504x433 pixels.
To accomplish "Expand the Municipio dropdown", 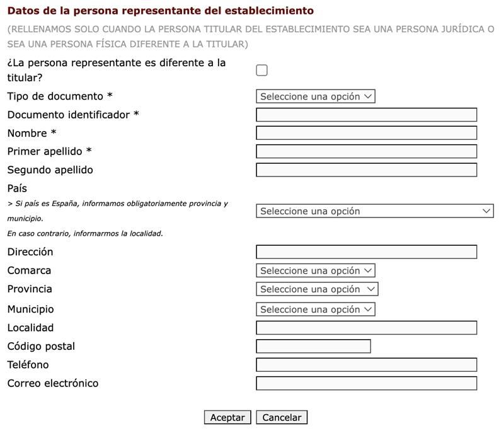I will [x=315, y=309].
